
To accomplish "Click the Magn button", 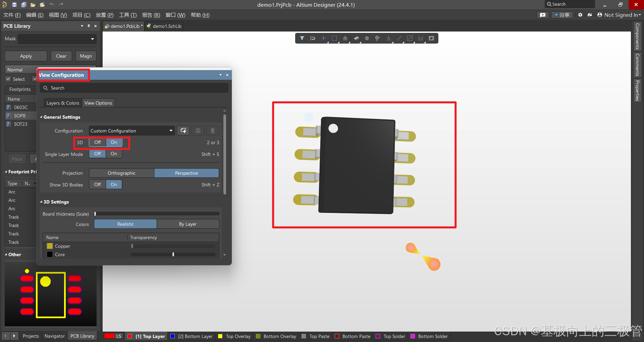I will 86,56.
